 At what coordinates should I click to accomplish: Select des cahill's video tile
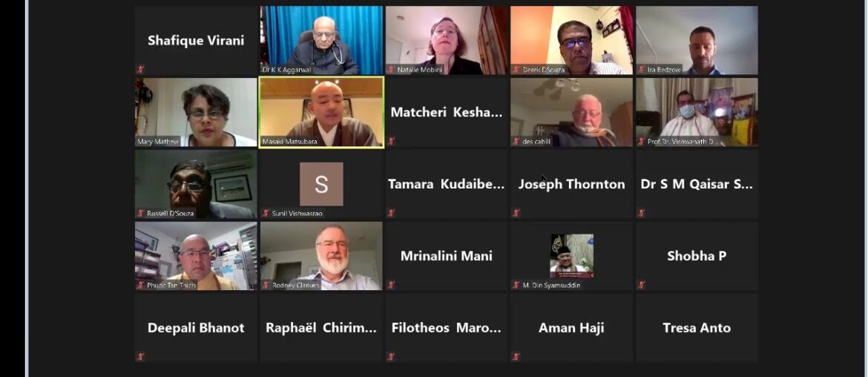tap(572, 112)
